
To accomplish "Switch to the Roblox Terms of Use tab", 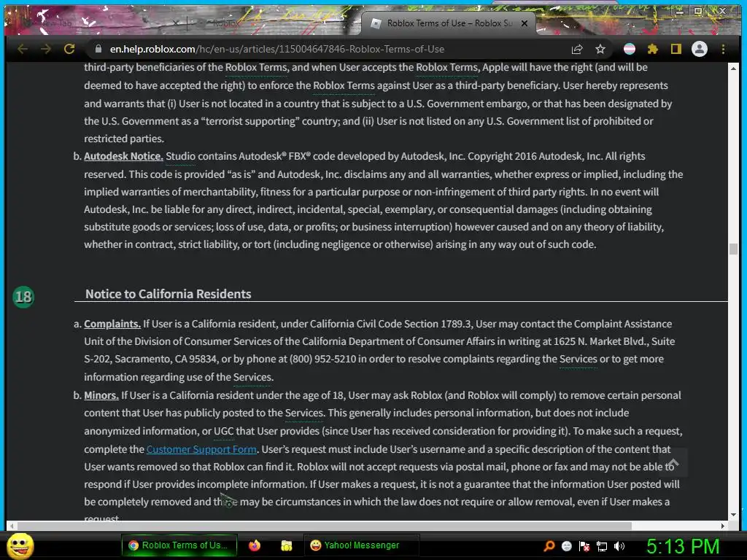I will pos(448,23).
